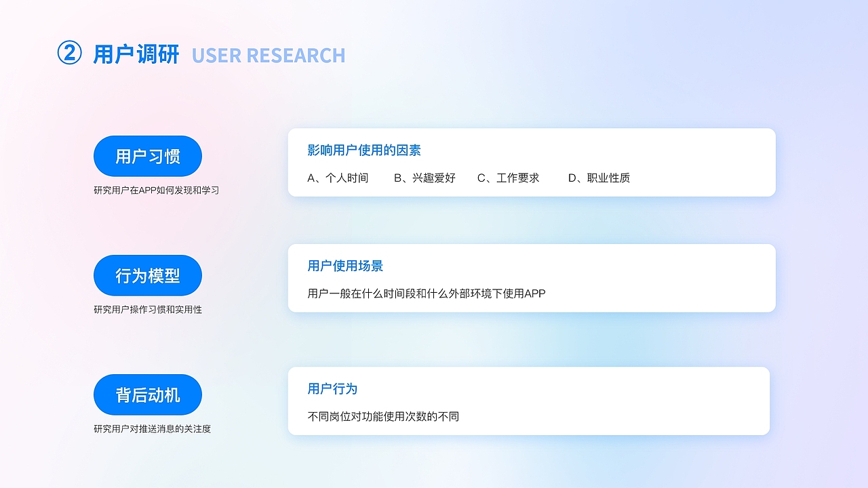Switch to the USER RESEARCH tab label
The image size is (868, 488).
[x=269, y=55]
